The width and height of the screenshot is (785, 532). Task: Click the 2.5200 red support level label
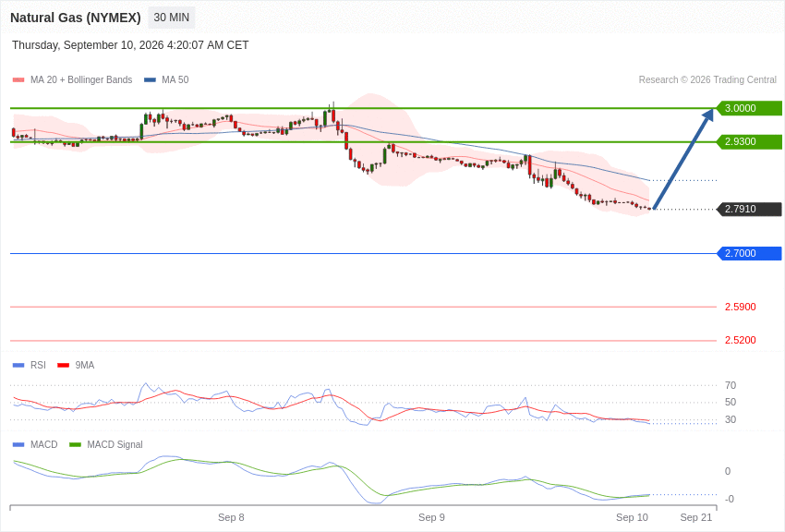[741, 340]
